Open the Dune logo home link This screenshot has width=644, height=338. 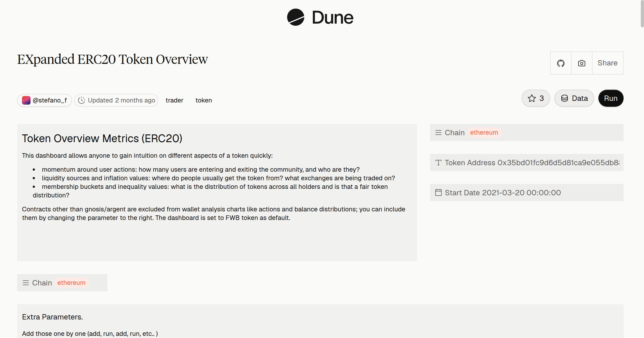(x=320, y=17)
